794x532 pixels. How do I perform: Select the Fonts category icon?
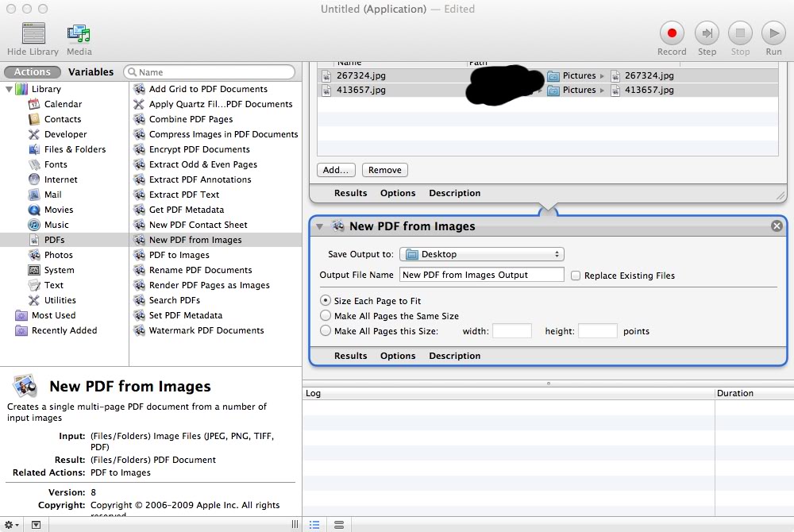34,164
